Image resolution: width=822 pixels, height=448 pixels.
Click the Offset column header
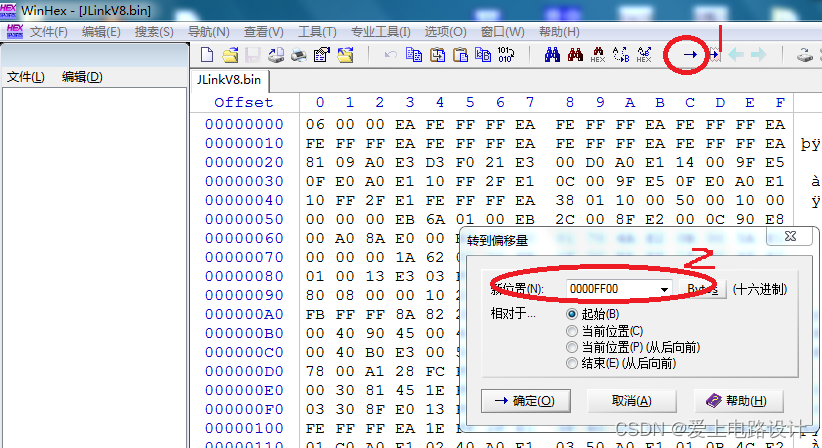[244, 103]
